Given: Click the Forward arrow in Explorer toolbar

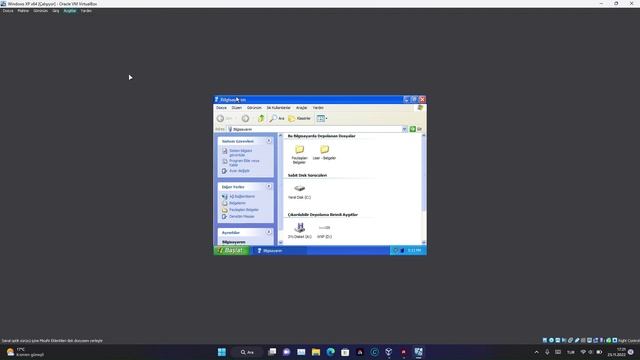Looking at the screenshot, I should 245,118.
